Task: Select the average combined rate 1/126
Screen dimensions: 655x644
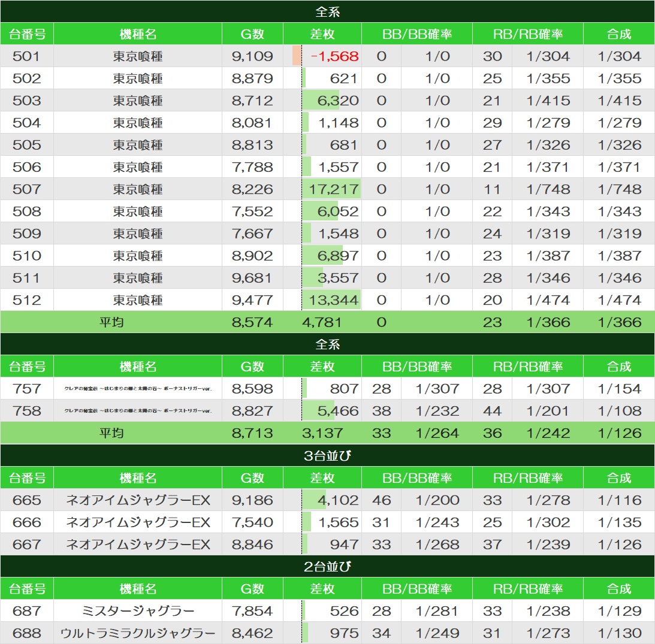Action: [x=619, y=433]
